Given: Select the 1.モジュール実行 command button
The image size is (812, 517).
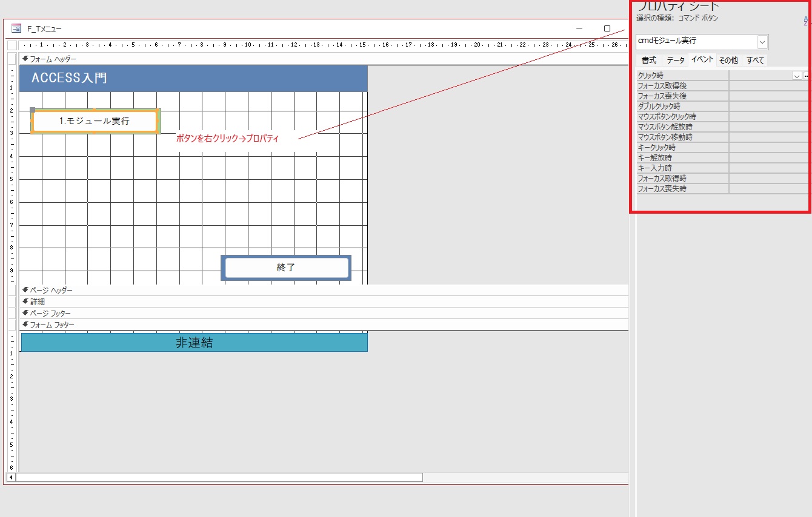Looking at the screenshot, I should [95, 121].
